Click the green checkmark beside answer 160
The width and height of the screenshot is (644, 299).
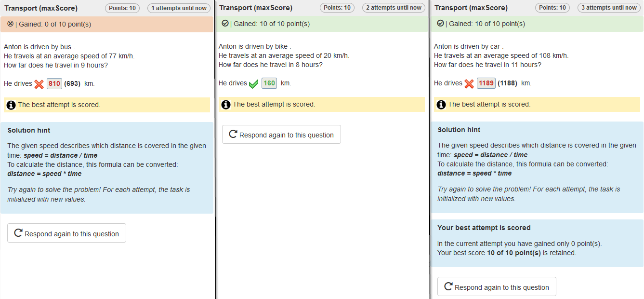coord(254,84)
